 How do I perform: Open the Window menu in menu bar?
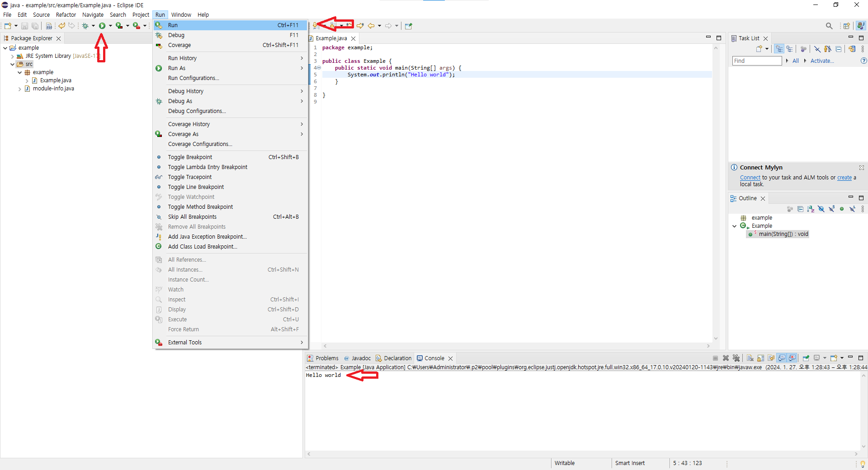[181, 14]
